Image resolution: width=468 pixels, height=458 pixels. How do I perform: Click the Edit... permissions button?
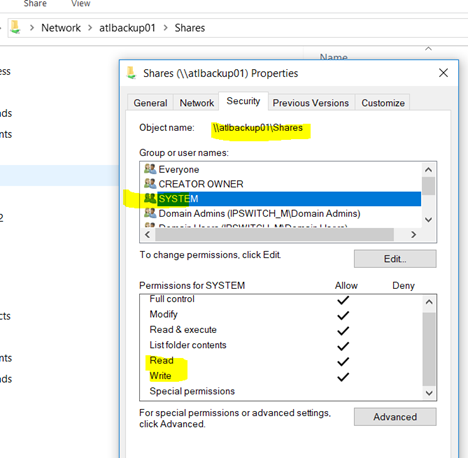pos(395,259)
